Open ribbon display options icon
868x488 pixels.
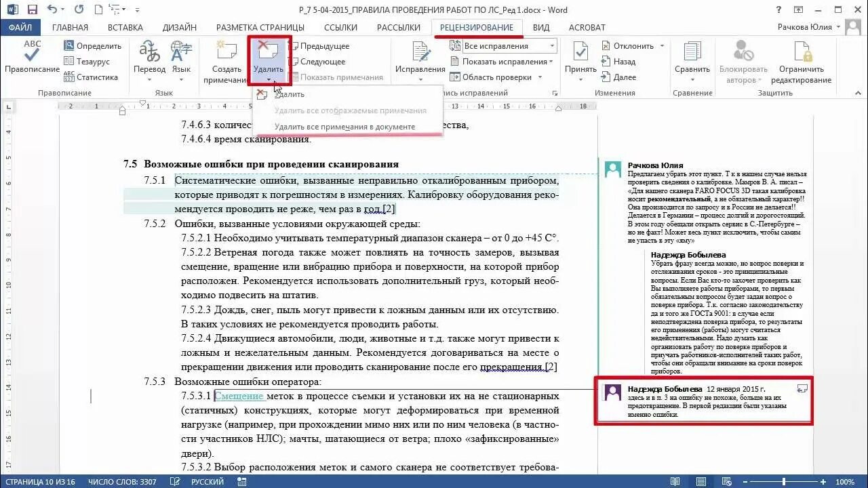pyautogui.click(x=797, y=9)
